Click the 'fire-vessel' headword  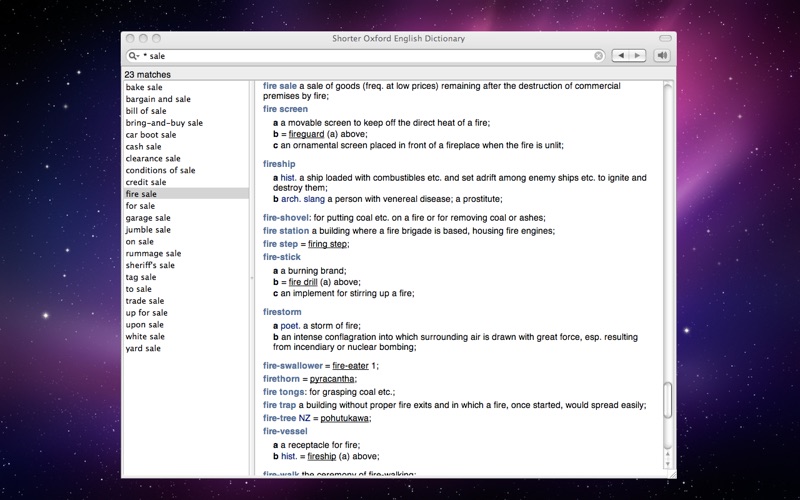(x=285, y=432)
